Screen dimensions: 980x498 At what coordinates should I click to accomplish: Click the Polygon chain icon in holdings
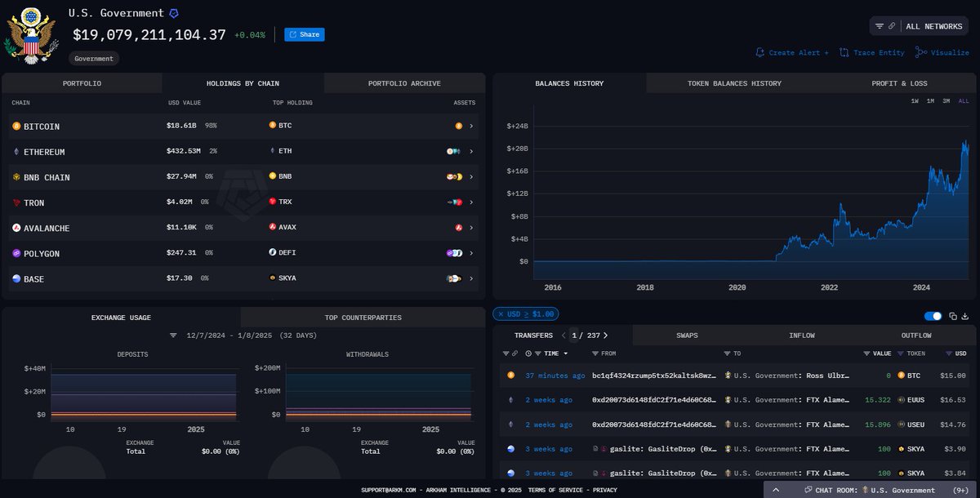point(16,253)
